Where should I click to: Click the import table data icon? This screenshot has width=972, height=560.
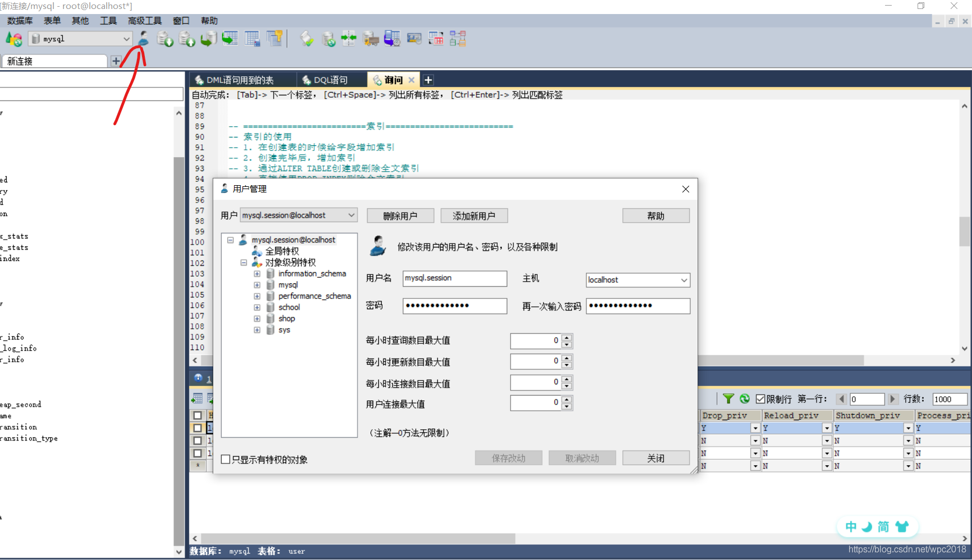(230, 39)
